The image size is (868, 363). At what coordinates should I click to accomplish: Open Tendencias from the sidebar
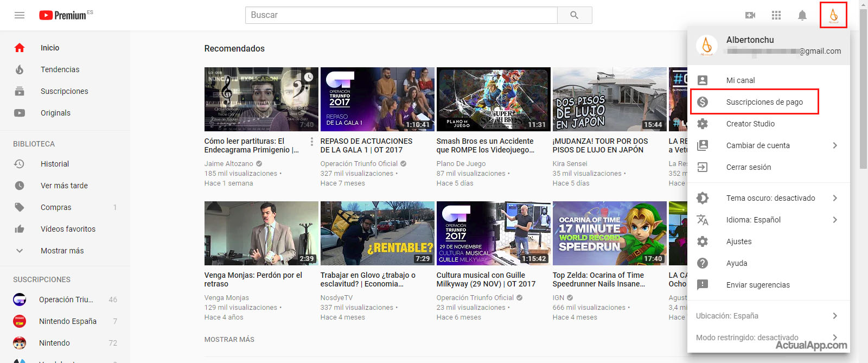click(x=65, y=69)
